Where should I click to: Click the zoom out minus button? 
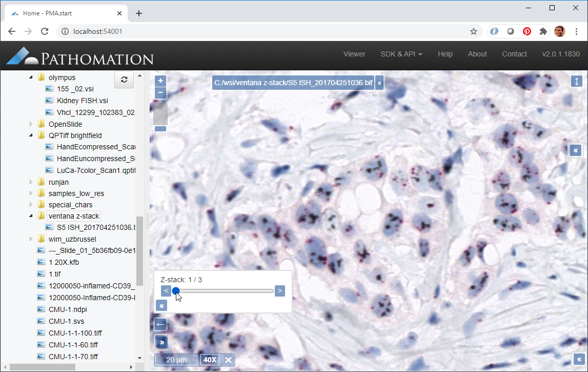coord(160,93)
